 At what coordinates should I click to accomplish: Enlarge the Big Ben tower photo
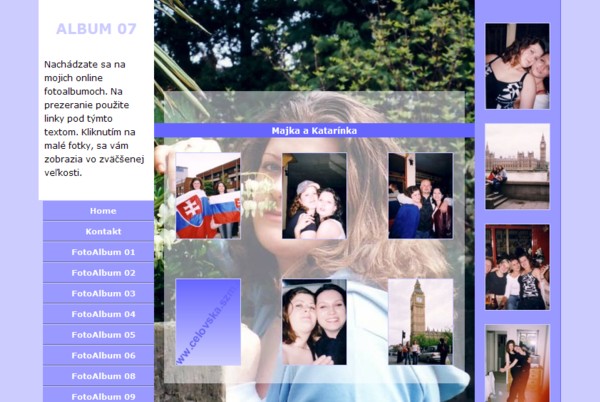click(x=421, y=322)
